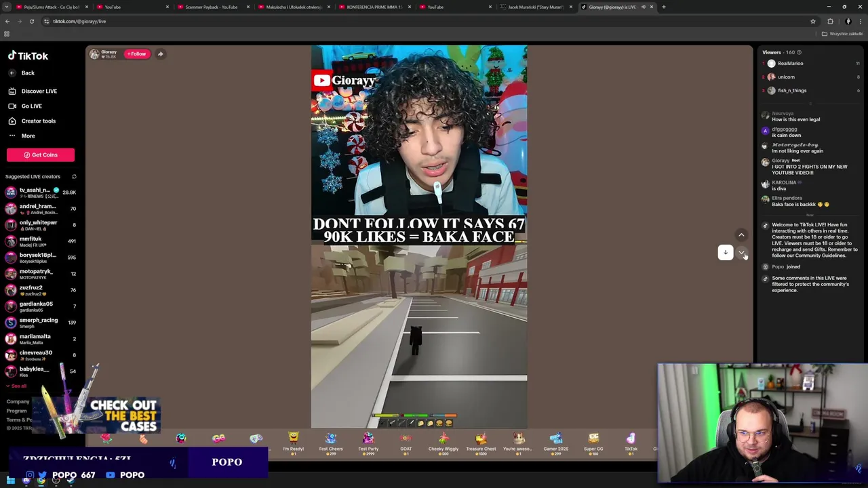Refresh Suggested LIVE creators list

tap(74, 176)
